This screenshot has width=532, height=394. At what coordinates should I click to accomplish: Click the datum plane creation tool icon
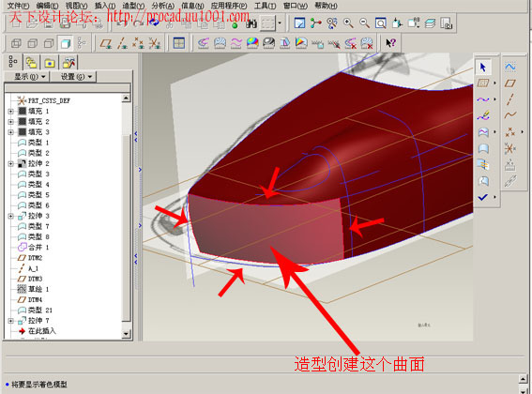pyautogui.click(x=509, y=83)
